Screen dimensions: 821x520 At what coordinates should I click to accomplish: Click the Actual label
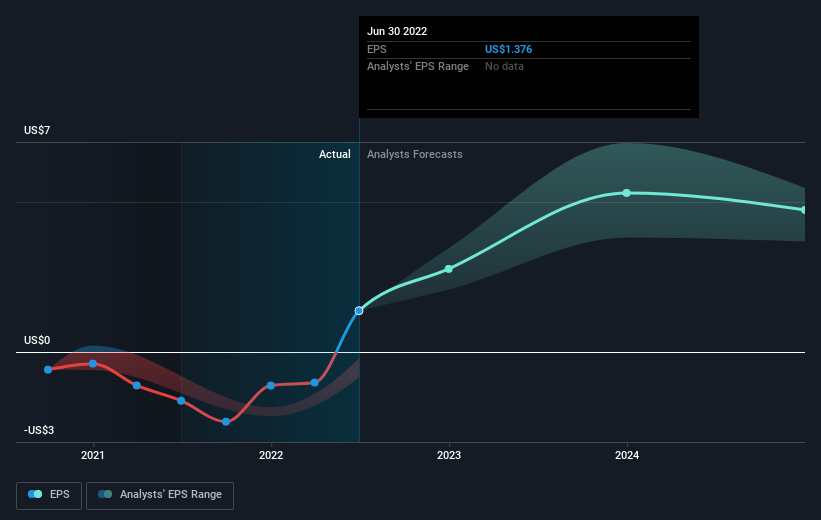(335, 154)
